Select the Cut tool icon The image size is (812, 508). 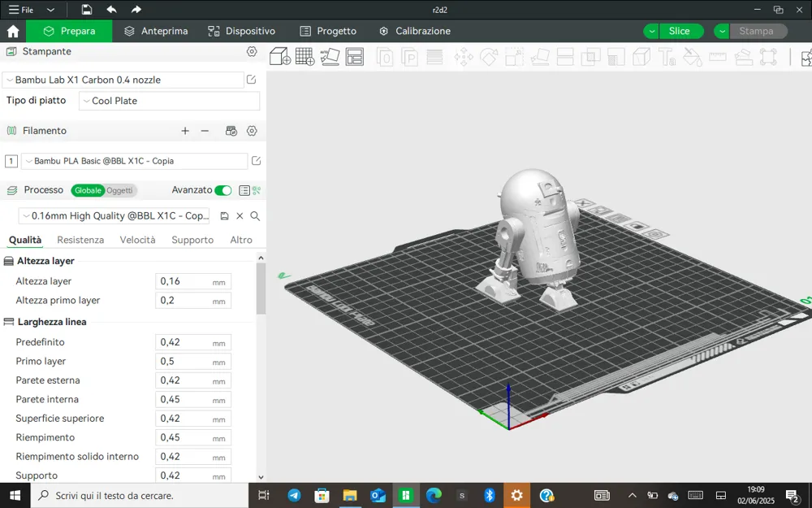(565, 57)
